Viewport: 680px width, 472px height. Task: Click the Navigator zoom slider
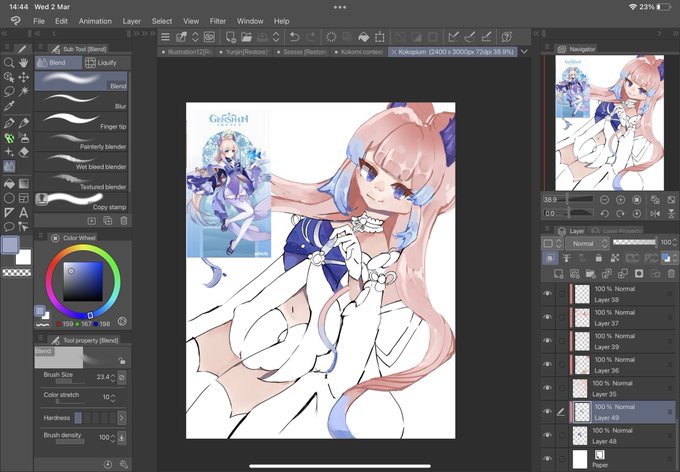tap(575, 200)
